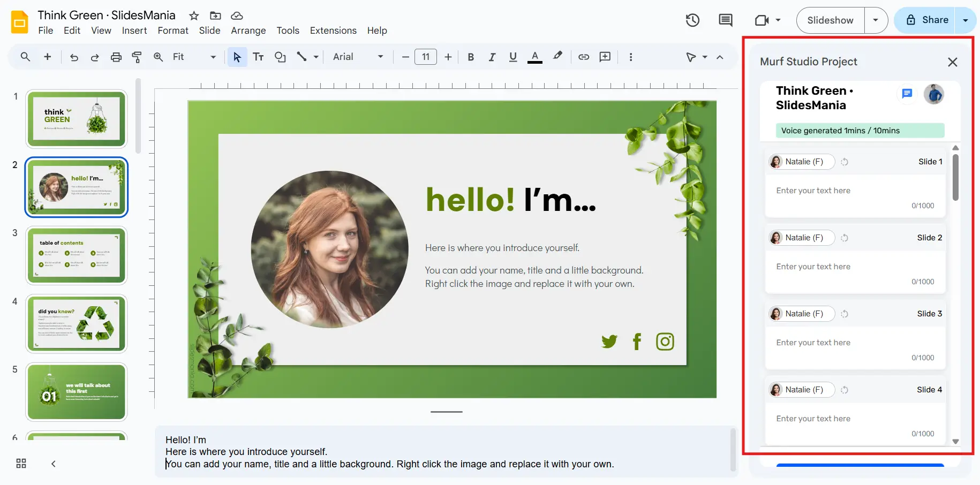Viewport: 980px width, 485px height.
Task: Collapse the filmstrip with left chevron
Action: pos(53,464)
